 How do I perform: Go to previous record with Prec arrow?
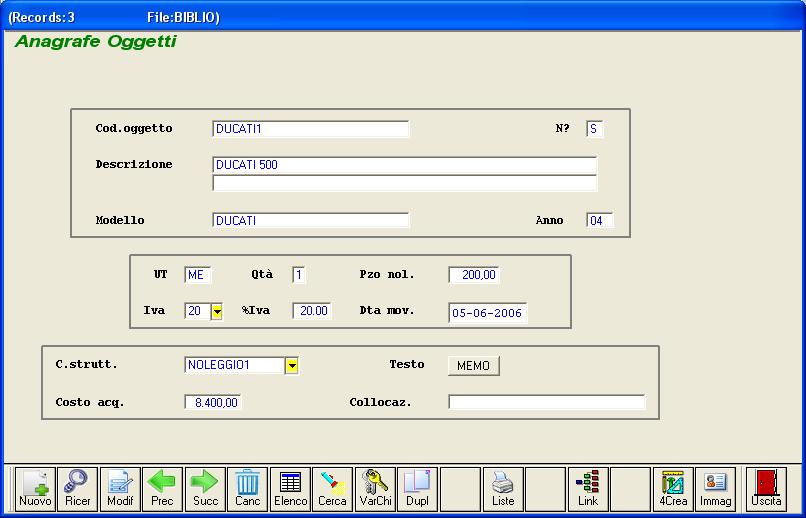pyautogui.click(x=162, y=489)
